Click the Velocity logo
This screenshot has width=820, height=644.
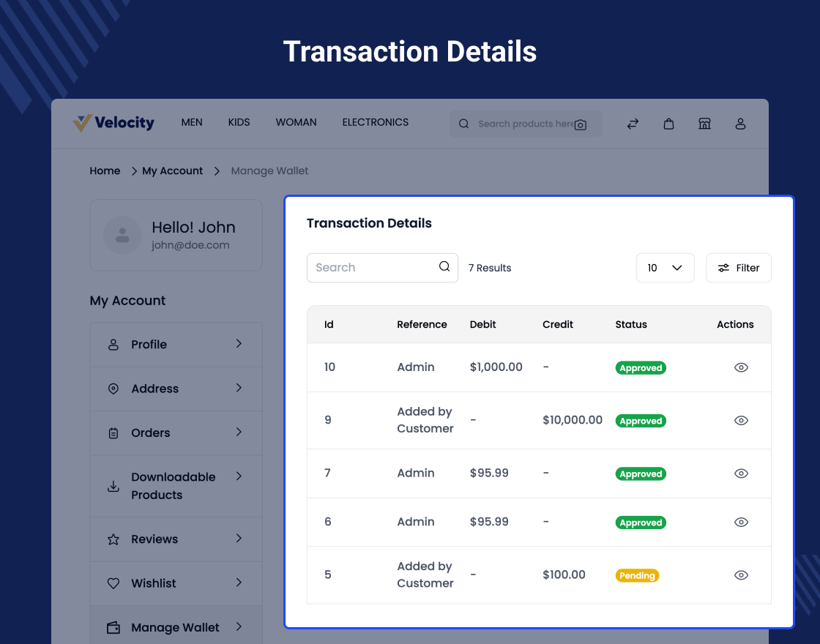(x=113, y=123)
